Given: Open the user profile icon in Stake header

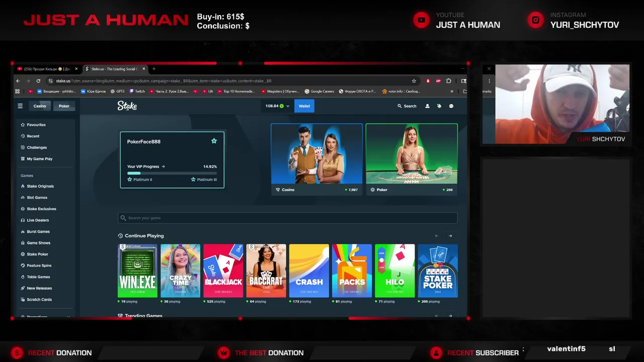Looking at the screenshot, I should (x=428, y=106).
